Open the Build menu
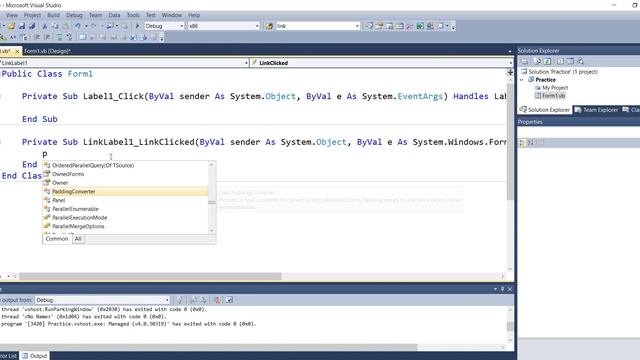Image resolution: width=640 pixels, height=360 pixels. coord(53,15)
